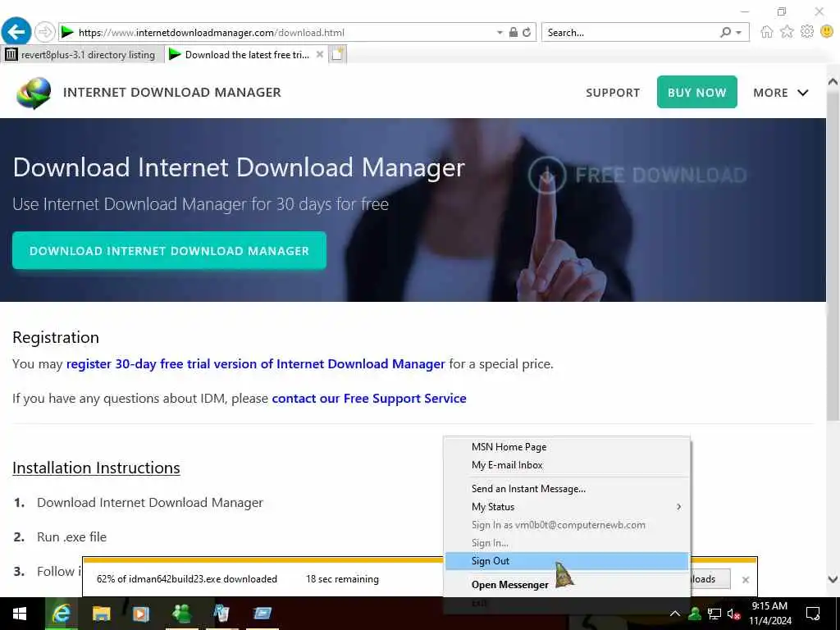Open the Action Center notifications icon
Image resolution: width=840 pixels, height=630 pixels.
813,614
